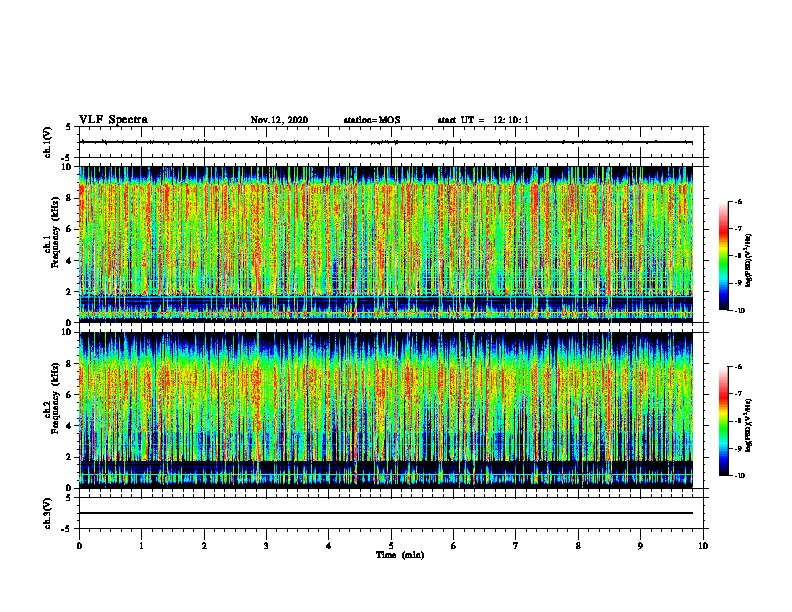
Task: Click the ch.1 voltage waveform trace
Action: coord(386,142)
